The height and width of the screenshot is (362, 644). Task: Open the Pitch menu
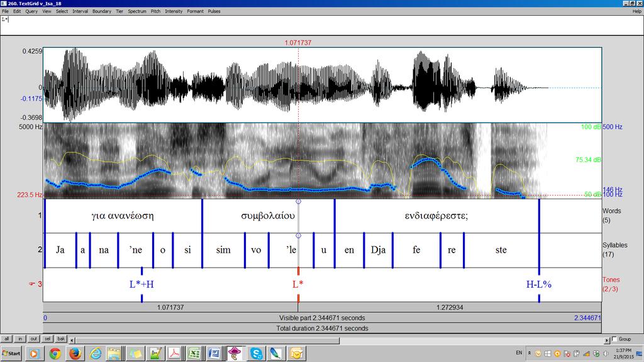pos(156,11)
